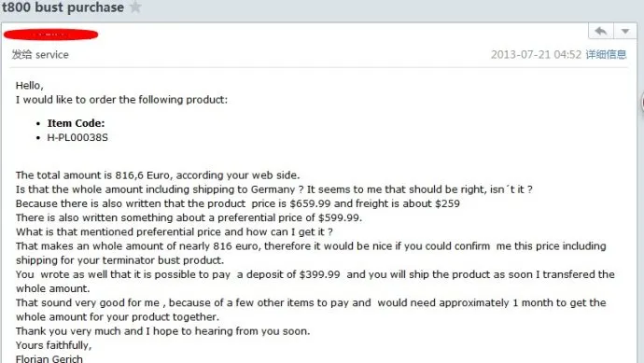
Task: Select the "service" recipient name
Action: pos(51,55)
